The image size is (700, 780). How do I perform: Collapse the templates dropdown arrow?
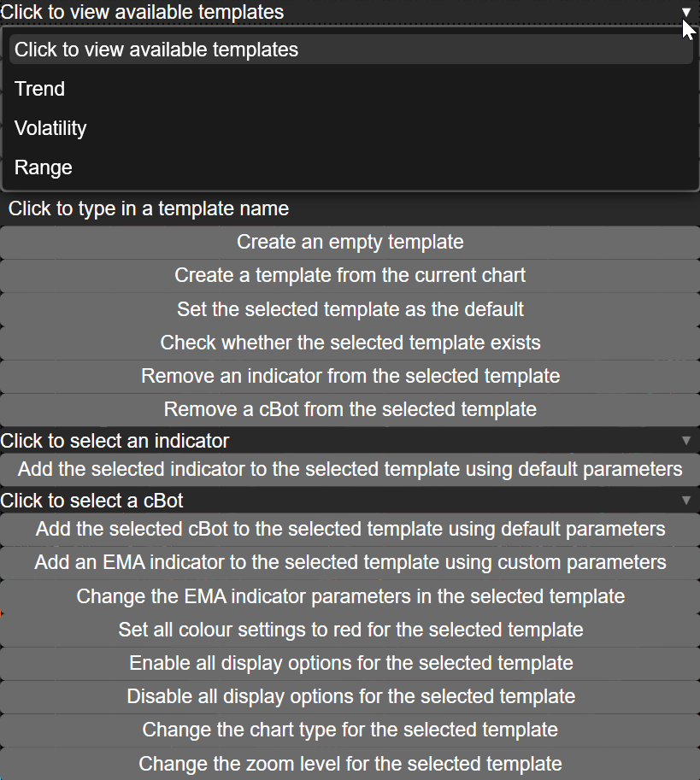(x=685, y=12)
